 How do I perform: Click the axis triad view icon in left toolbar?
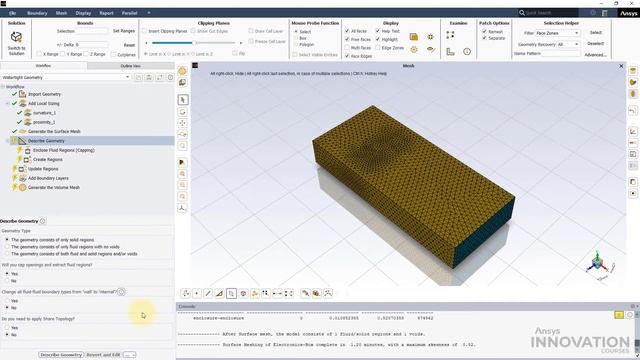pos(182,208)
